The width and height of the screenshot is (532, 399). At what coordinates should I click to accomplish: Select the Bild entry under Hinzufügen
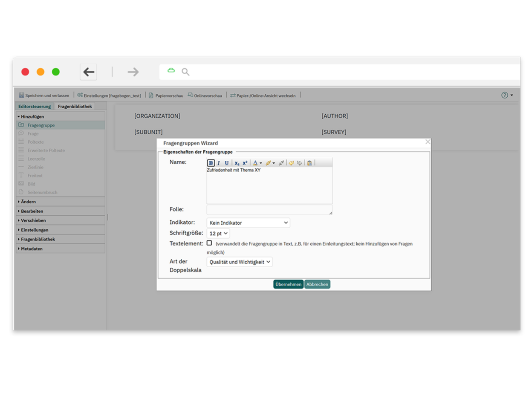click(x=32, y=184)
